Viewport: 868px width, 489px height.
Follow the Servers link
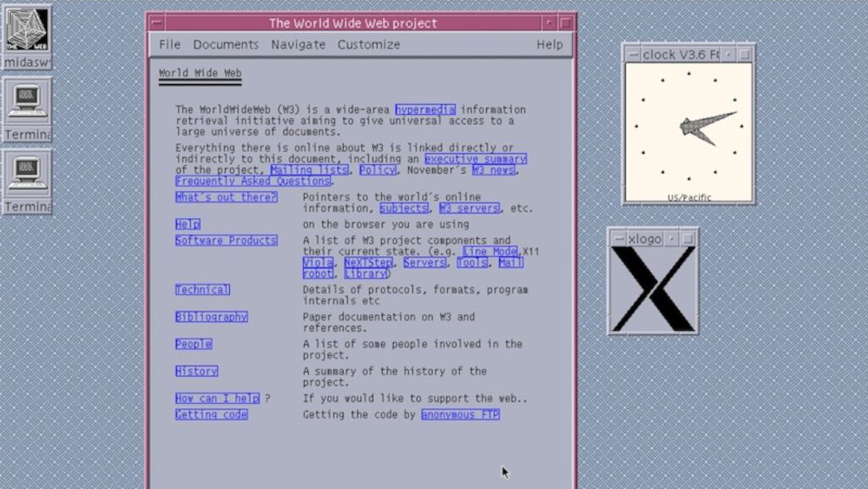424,262
